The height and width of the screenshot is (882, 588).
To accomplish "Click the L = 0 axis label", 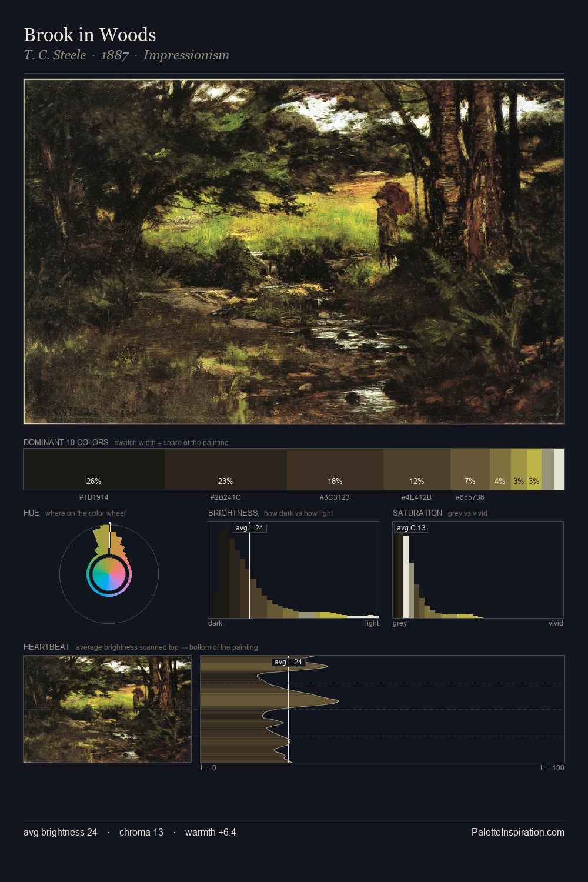I will pos(208,768).
